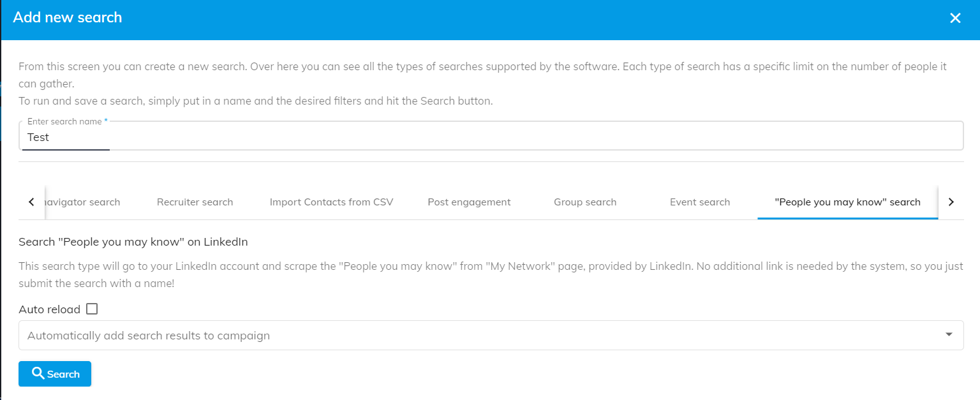Screen dimensions: 980x400
Task: Click the "Add new search" title text
Action: click(67, 18)
